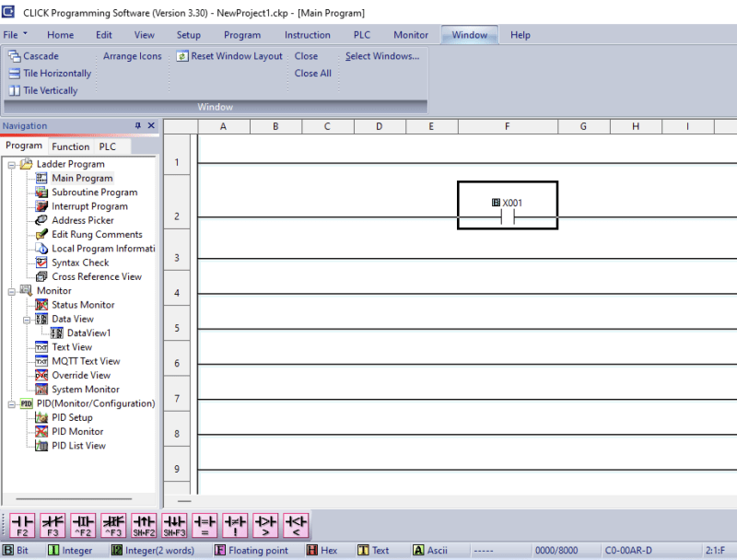737x560 pixels.
Task: Insert NO immediate contact (^F2)
Action: point(83,525)
